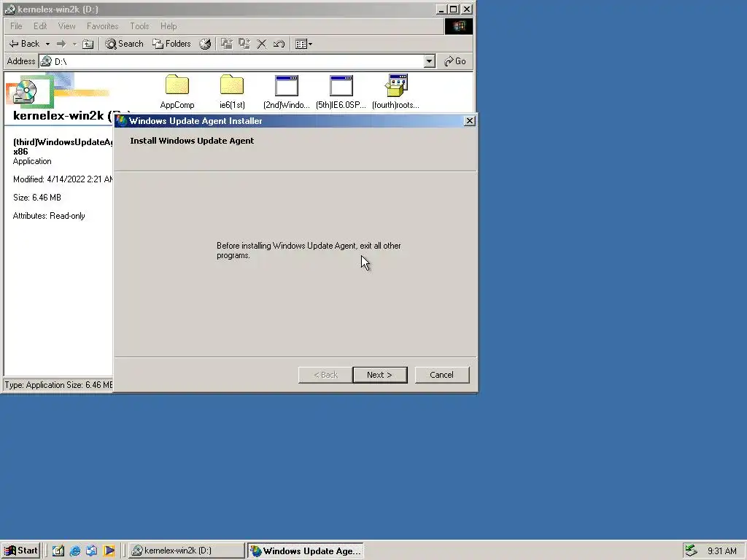The height and width of the screenshot is (560, 747).
Task: Open the Forward history dropdown arrow
Action: tap(74, 44)
